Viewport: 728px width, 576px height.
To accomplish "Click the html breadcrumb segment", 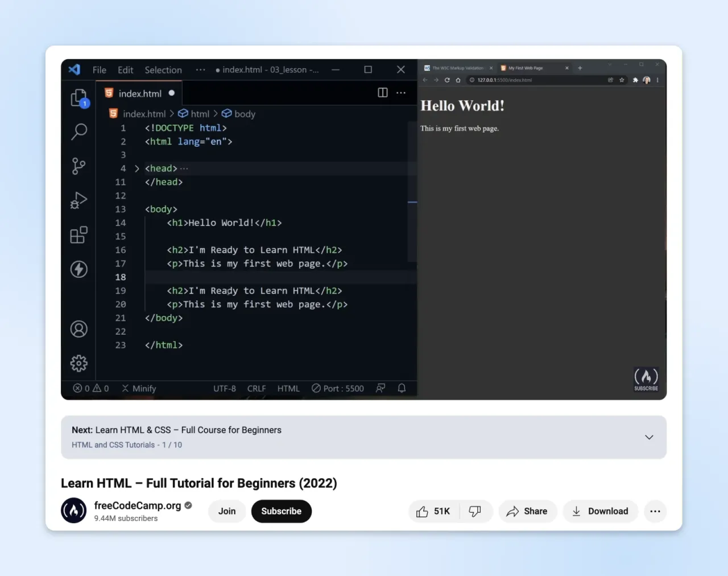I will coord(194,114).
